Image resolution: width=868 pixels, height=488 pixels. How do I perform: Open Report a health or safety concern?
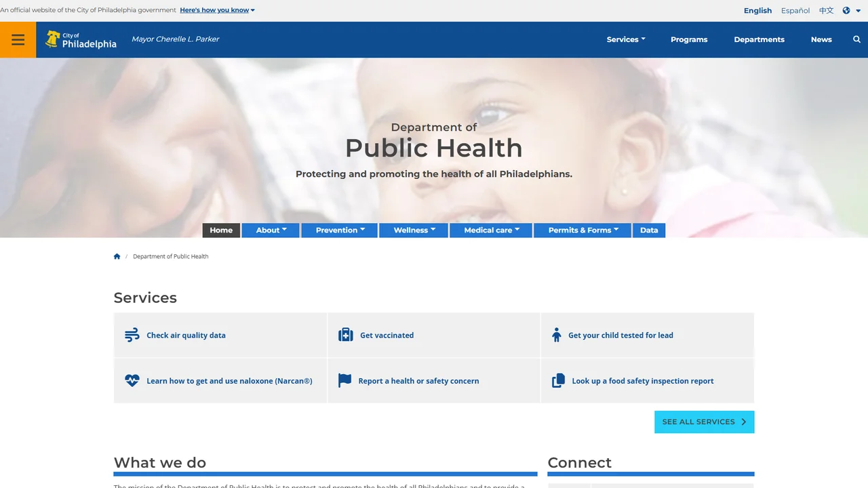(418, 381)
